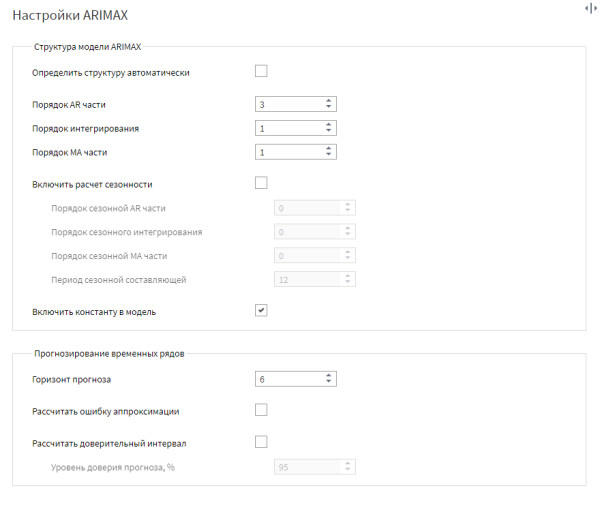
Task: Decrease 'Горизонт прогноза' with down arrow
Action: click(328, 382)
